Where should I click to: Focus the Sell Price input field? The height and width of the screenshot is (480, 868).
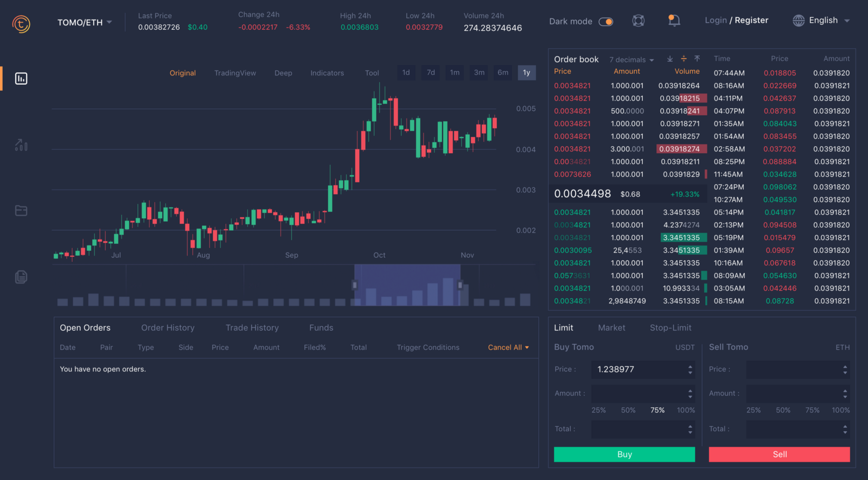click(x=798, y=370)
